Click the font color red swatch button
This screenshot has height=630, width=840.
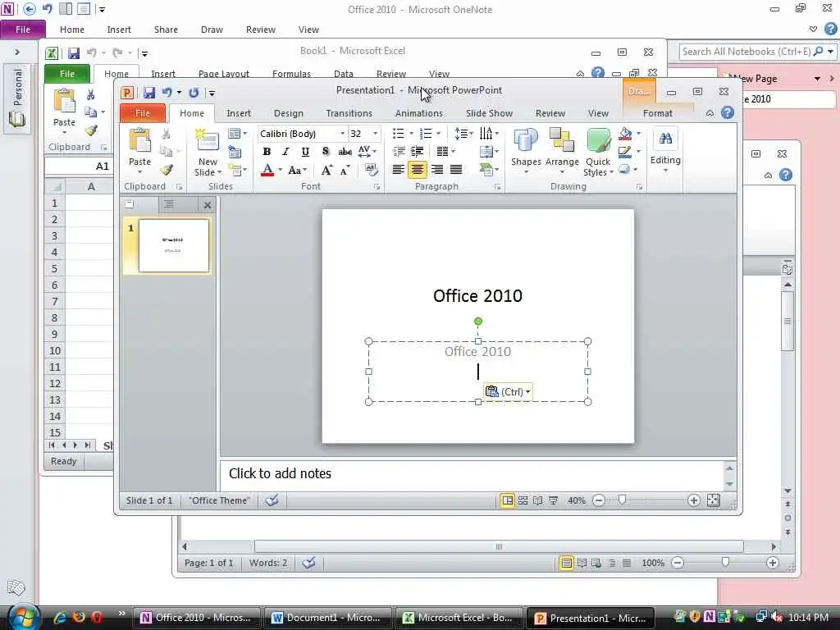click(267, 171)
